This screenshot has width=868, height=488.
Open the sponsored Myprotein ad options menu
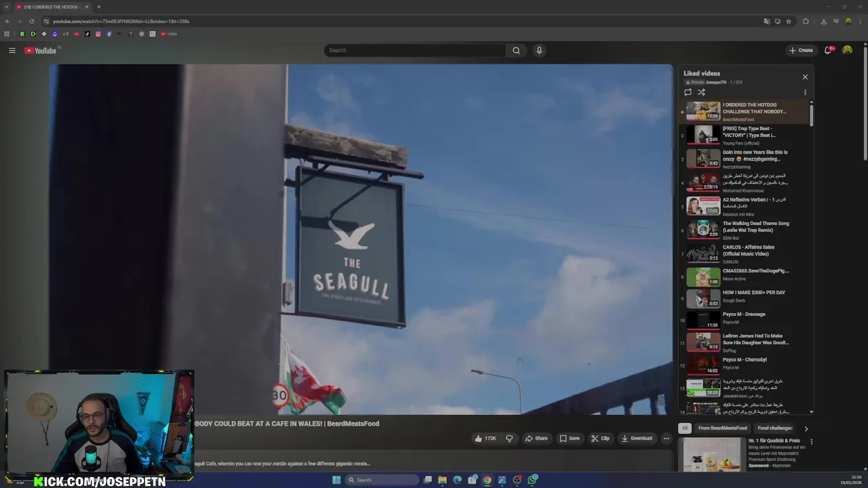(x=811, y=442)
